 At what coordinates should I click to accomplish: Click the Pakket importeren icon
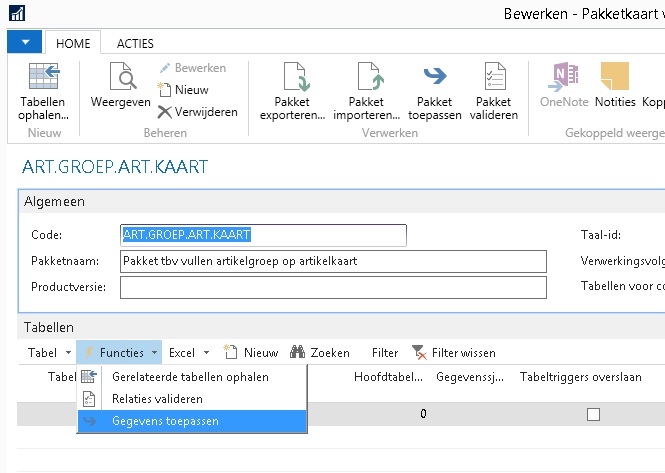coord(371,76)
